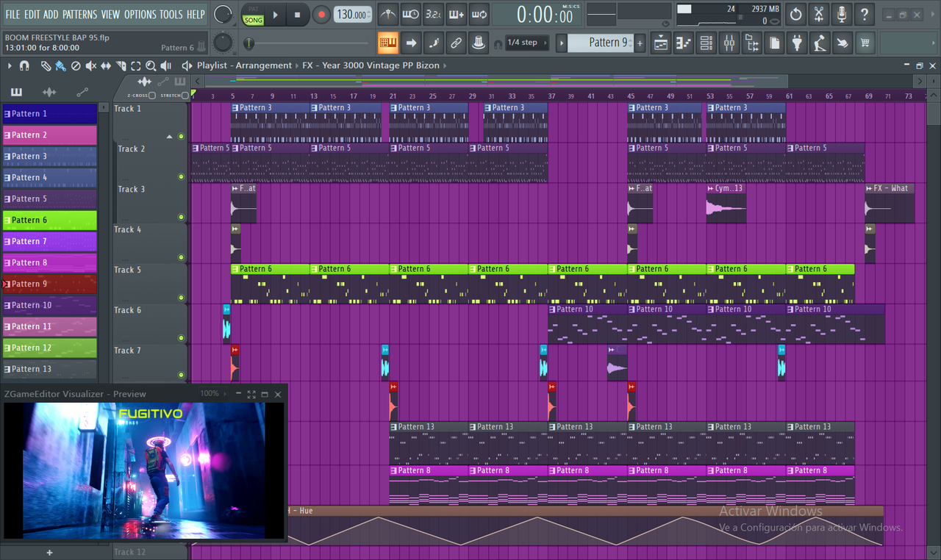The height and width of the screenshot is (560, 941).
Task: Enable the STRETCH checkbox
Action: pos(185,96)
